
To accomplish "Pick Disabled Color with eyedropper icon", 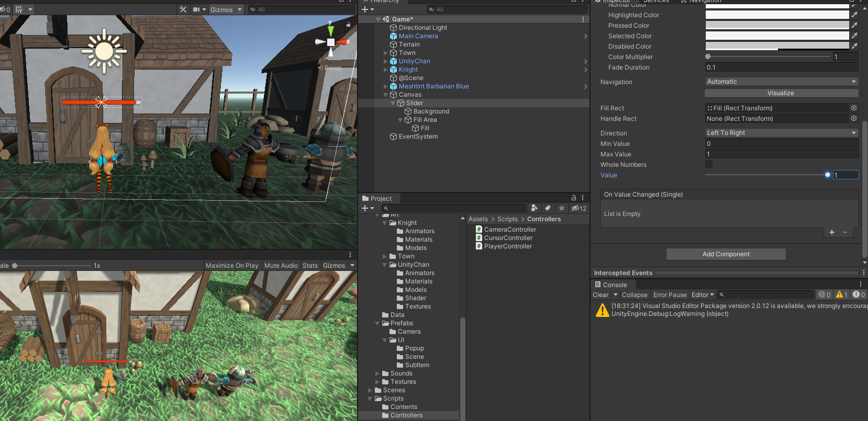I will coord(854,46).
